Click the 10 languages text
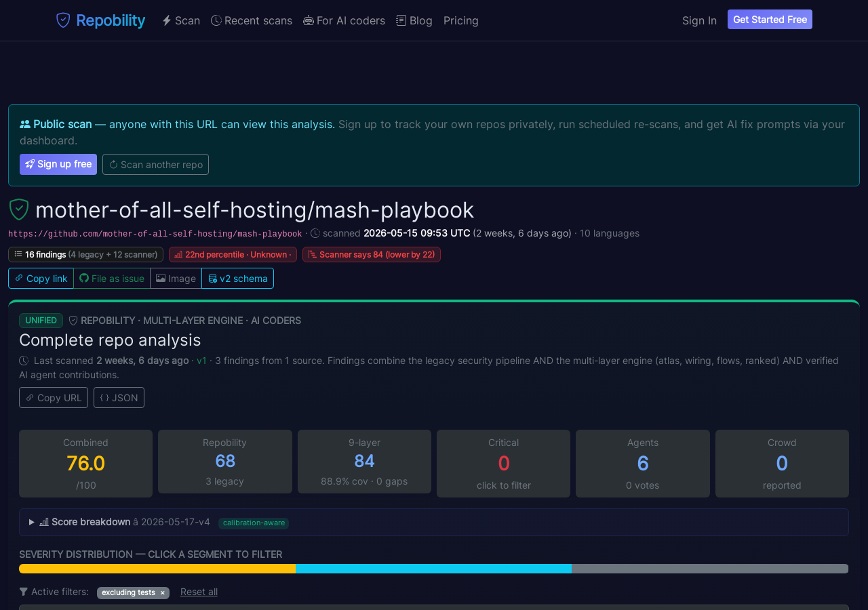 pos(610,233)
